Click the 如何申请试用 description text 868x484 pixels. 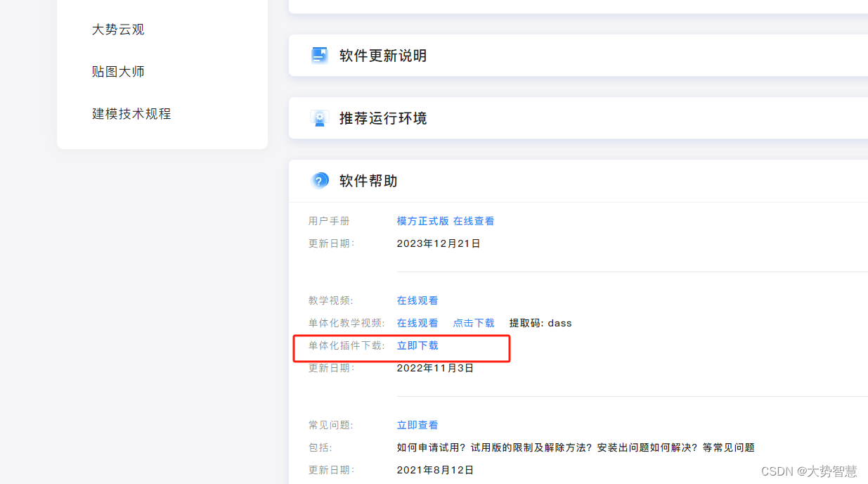coord(576,447)
